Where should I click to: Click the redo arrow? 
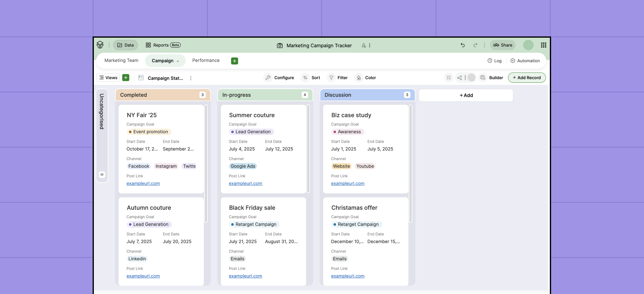pos(475,45)
